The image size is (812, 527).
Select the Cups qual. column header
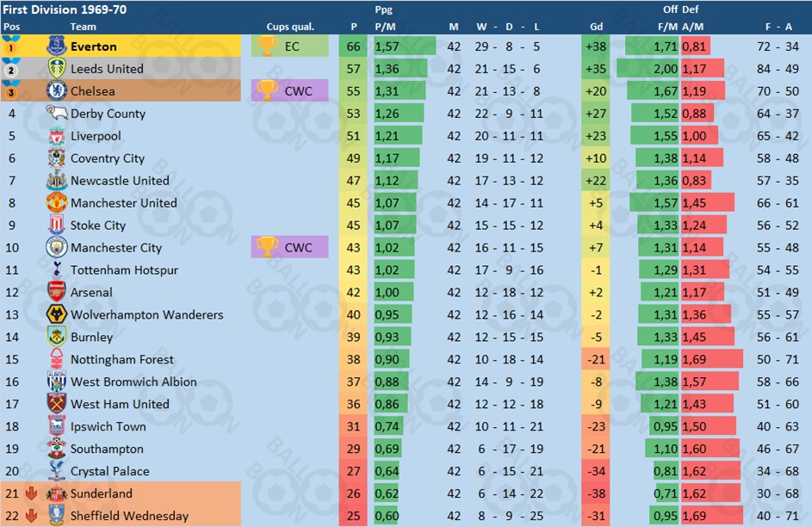coord(290,27)
